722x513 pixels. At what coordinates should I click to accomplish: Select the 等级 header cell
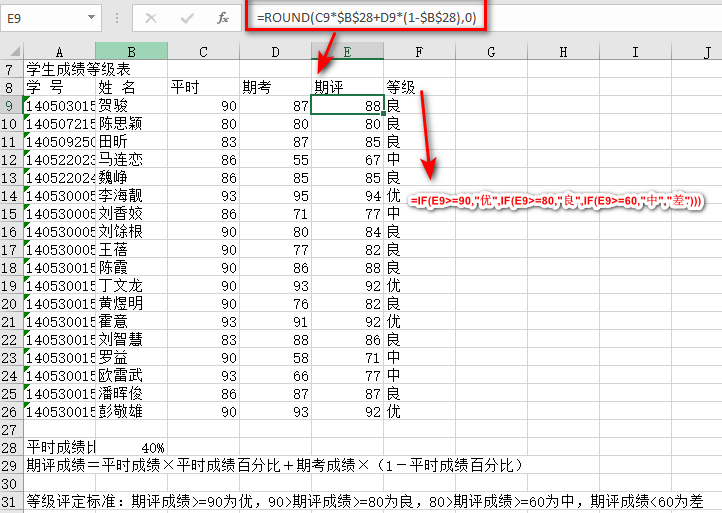(419, 88)
